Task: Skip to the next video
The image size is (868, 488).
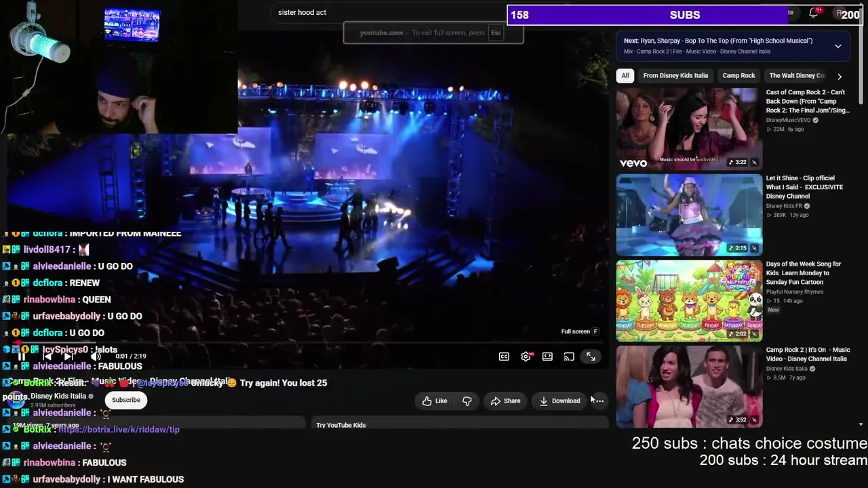Action: (x=68, y=357)
